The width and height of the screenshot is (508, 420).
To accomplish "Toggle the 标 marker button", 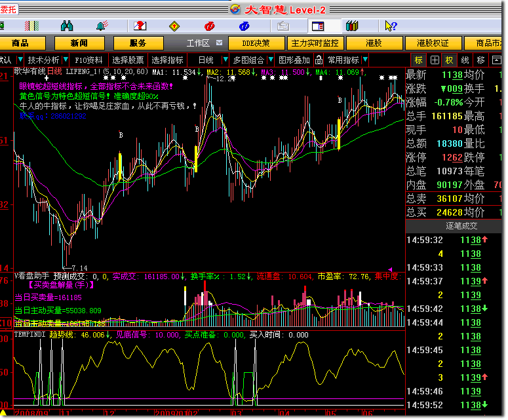I will pos(419,60).
